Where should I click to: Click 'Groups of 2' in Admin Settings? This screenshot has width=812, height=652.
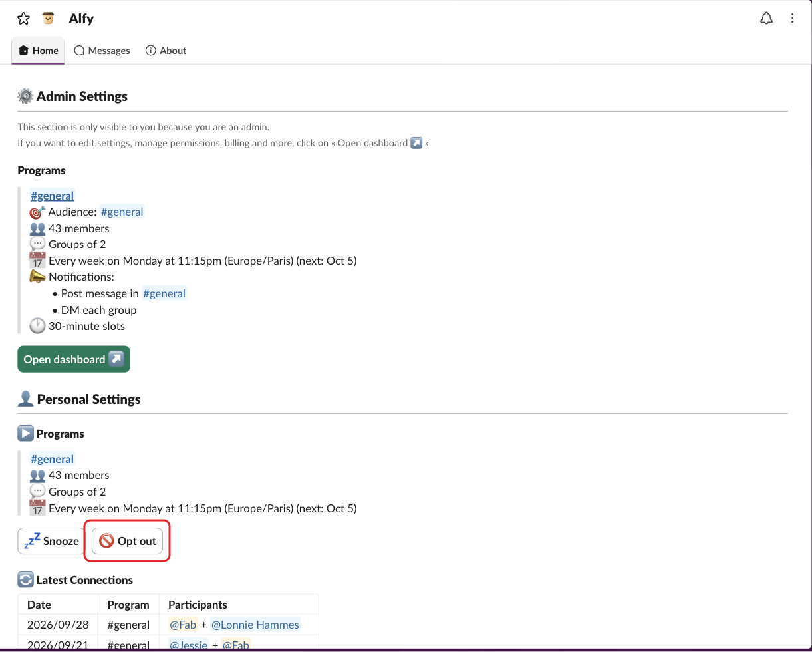click(77, 244)
